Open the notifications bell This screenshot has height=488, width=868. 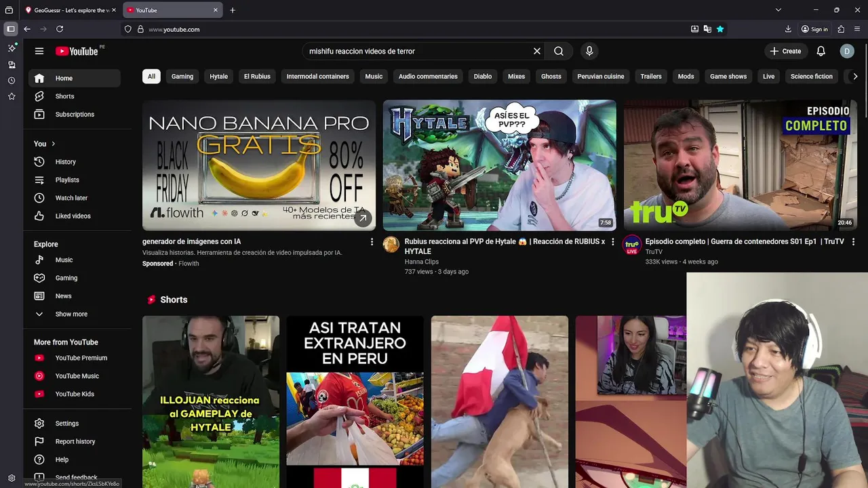coord(821,51)
